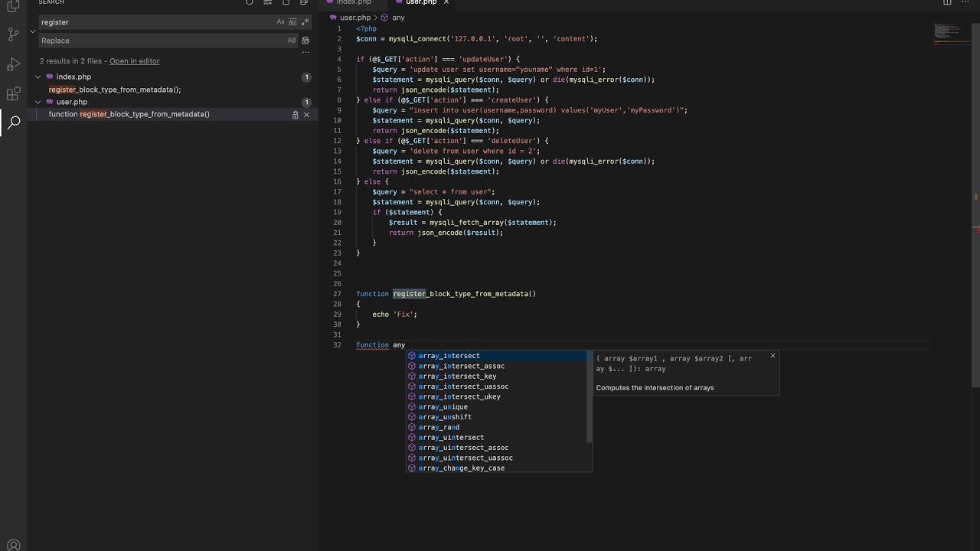Choose array_uintersect suggestion
Image resolution: width=980 pixels, height=551 pixels.
(x=497, y=438)
